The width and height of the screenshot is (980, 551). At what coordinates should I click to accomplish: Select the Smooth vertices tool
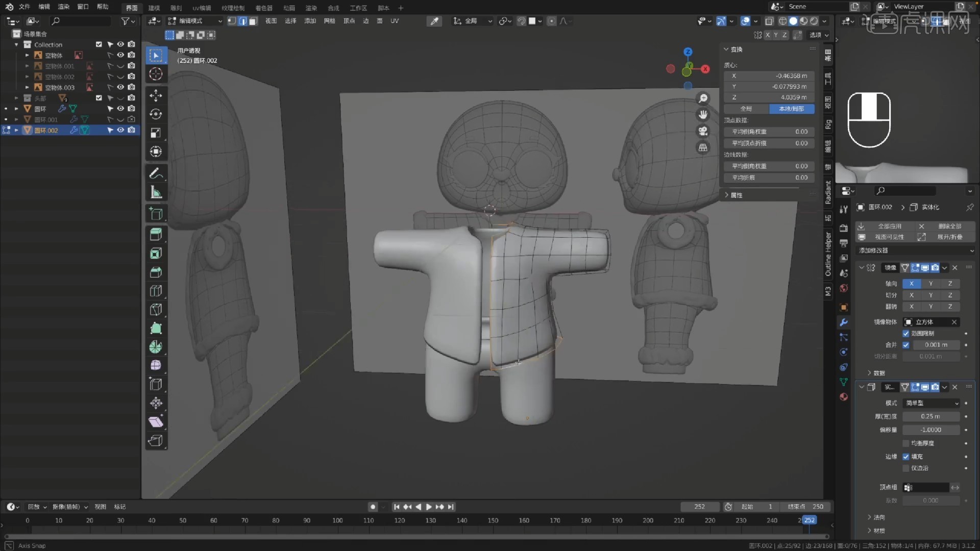pyautogui.click(x=156, y=366)
